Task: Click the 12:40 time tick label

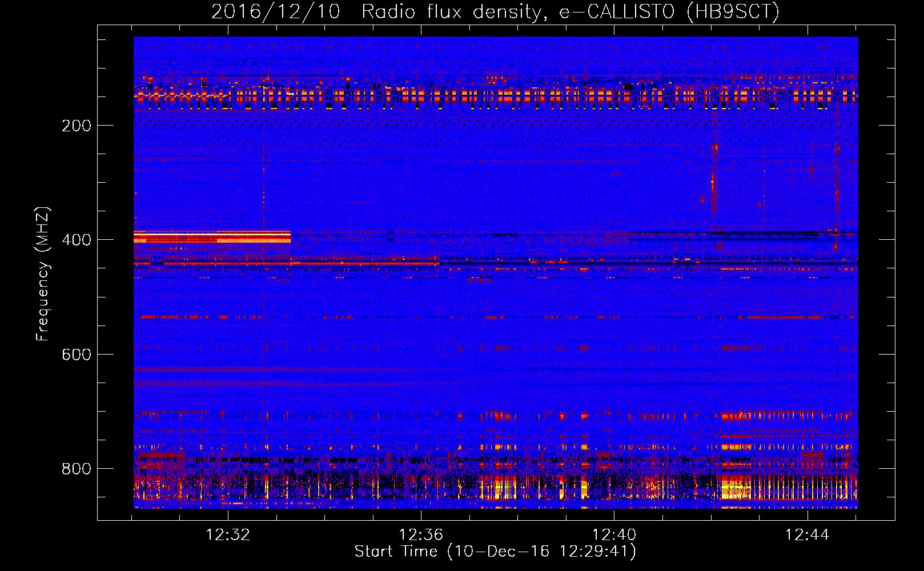Action: (x=614, y=534)
